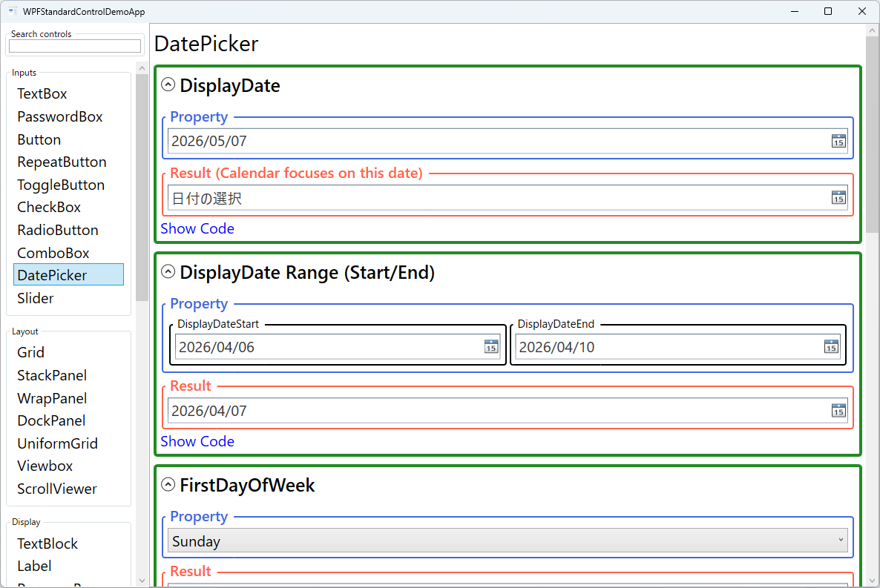This screenshot has height=588, width=880.
Task: Open Viewbox in the Layout list
Action: point(68,466)
